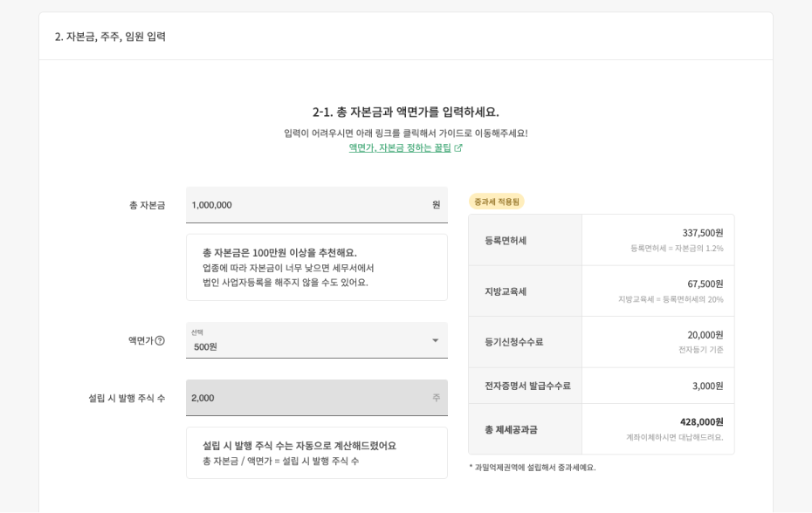Click the 전자증명서 발급수수료 row label

(x=527, y=386)
